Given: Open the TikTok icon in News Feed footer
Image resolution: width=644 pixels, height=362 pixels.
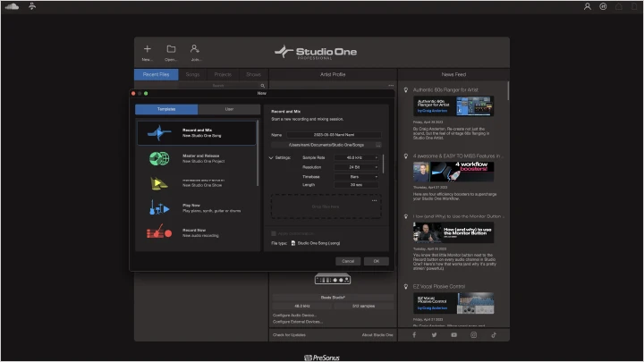Looking at the screenshot, I should tap(494, 335).
